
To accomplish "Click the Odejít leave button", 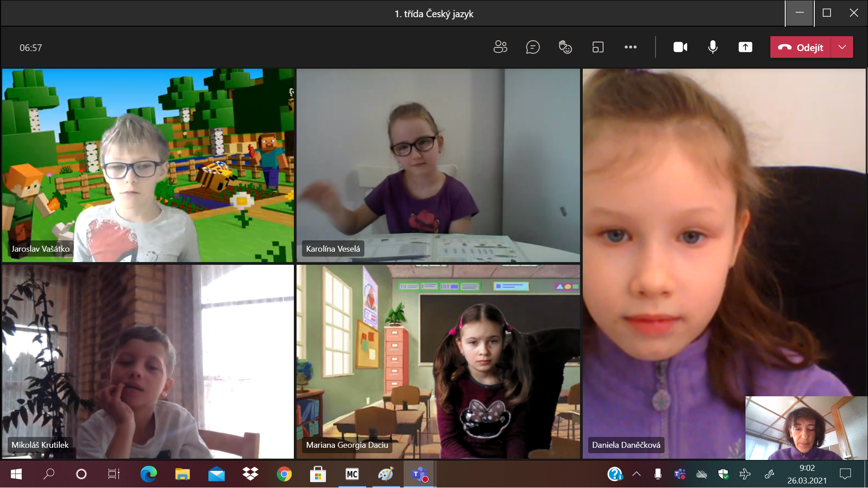I will pos(801,47).
